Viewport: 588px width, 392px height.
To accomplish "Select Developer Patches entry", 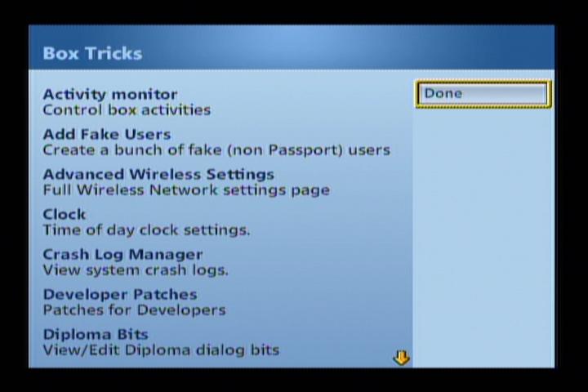I will [120, 295].
